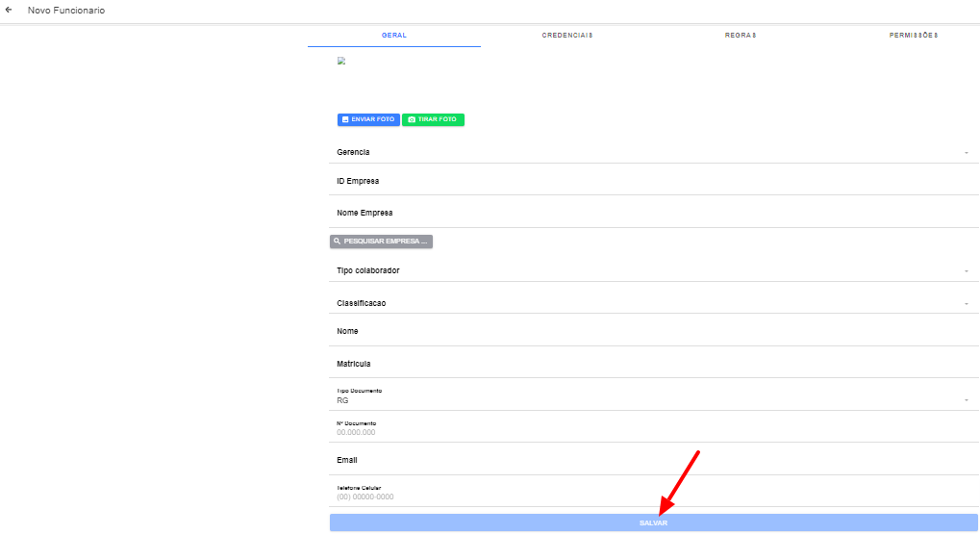The height and width of the screenshot is (535, 980).
Task: Click the ID Empresa input field
Action: point(654,182)
